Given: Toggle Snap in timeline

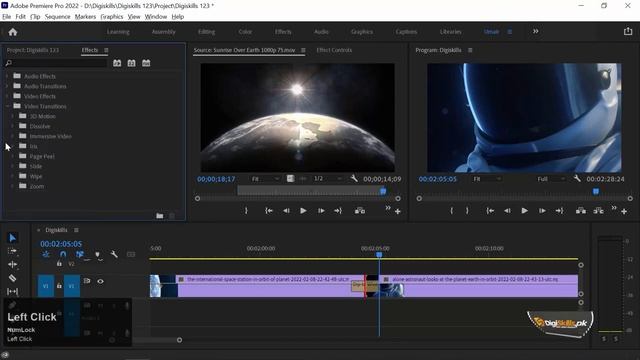Looking at the screenshot, I should tap(63, 254).
